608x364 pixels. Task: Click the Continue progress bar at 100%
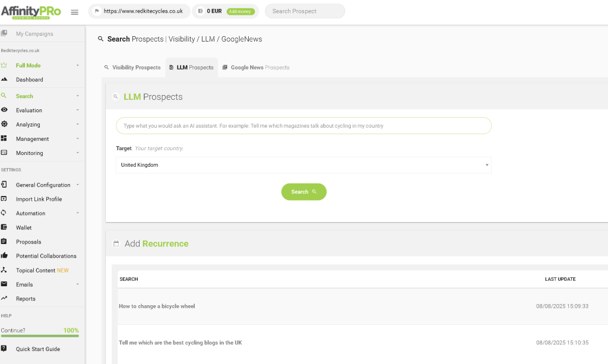[40, 335]
